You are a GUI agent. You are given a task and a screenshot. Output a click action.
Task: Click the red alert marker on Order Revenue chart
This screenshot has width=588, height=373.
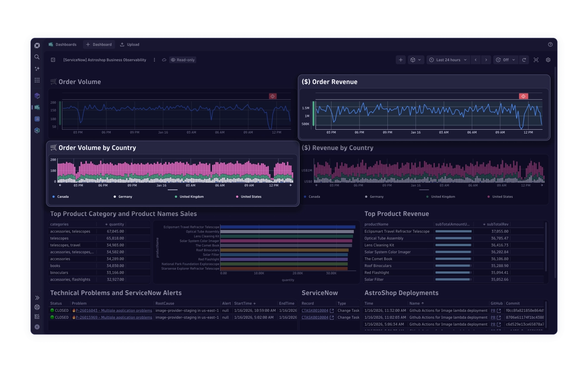click(x=523, y=96)
